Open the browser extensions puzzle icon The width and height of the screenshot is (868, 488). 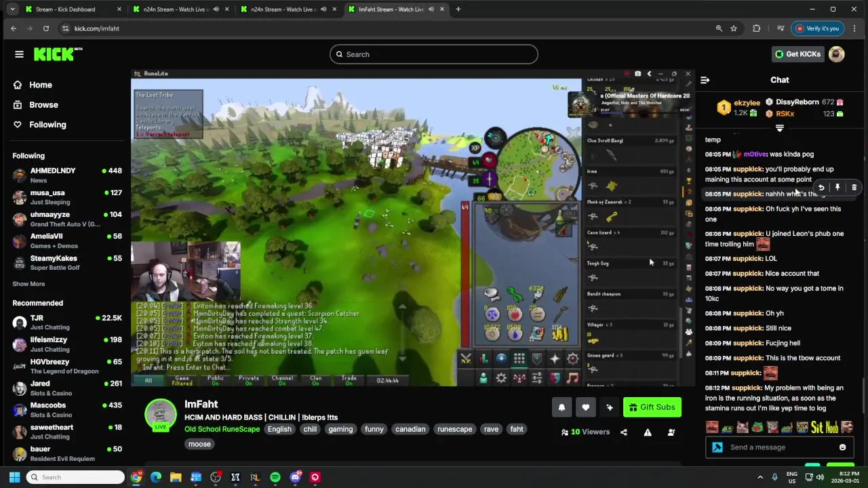tap(757, 28)
